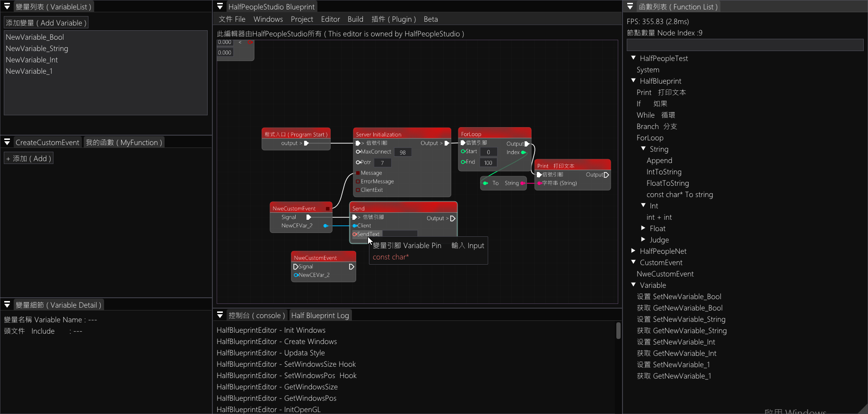Click ForLoop node's Output signal pin
This screenshot has width=868, height=414.
click(x=527, y=144)
